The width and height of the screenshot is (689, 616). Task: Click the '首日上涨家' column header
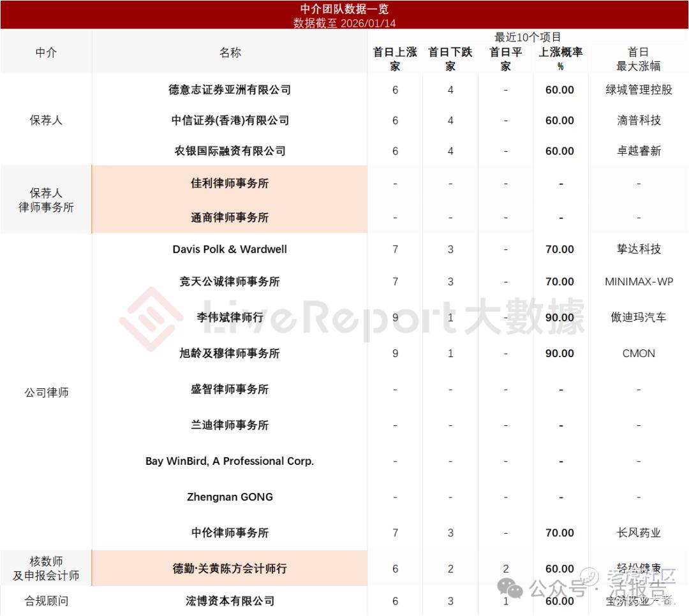pos(395,59)
